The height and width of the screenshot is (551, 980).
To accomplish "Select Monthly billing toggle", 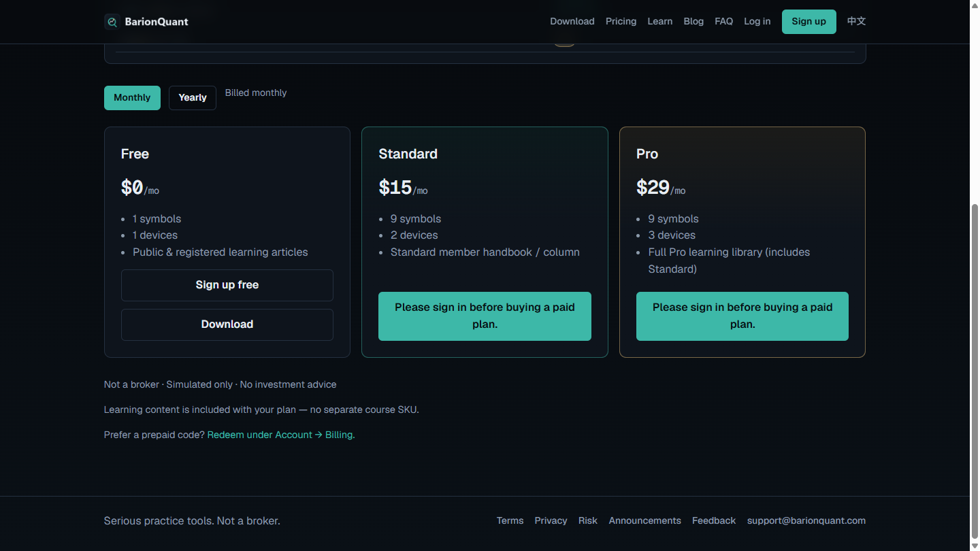I will click(x=132, y=98).
